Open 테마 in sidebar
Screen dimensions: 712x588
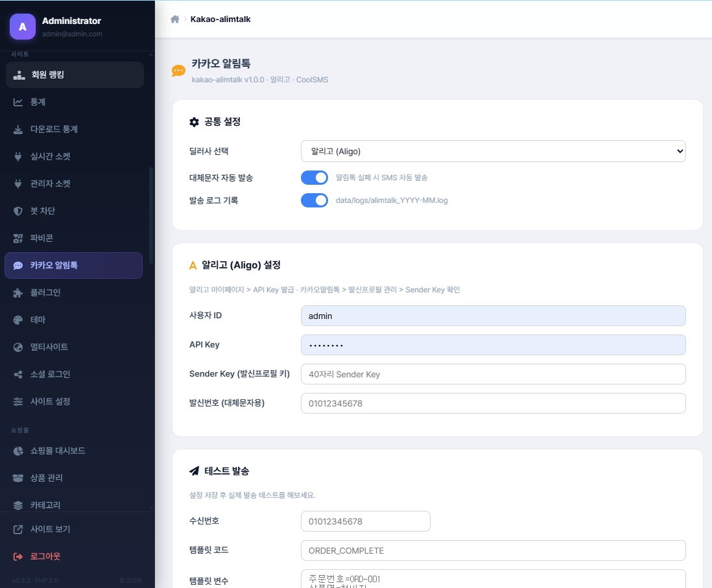pos(73,320)
